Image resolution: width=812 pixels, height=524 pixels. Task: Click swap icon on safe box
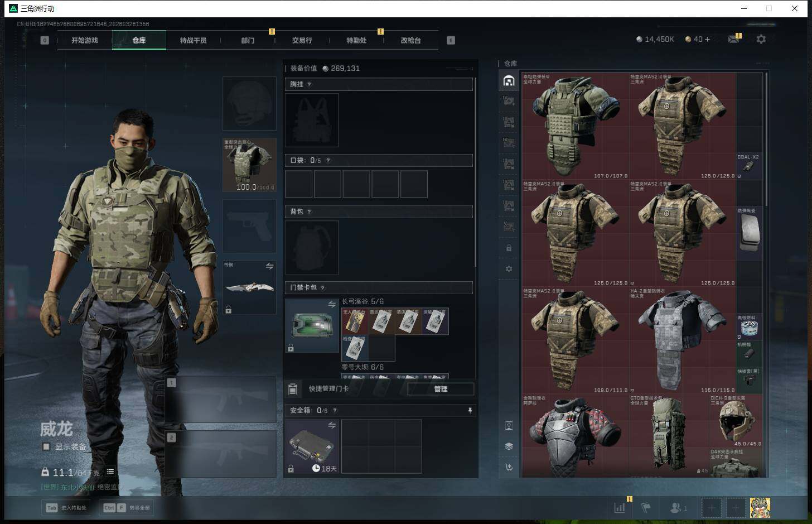coord(332,425)
